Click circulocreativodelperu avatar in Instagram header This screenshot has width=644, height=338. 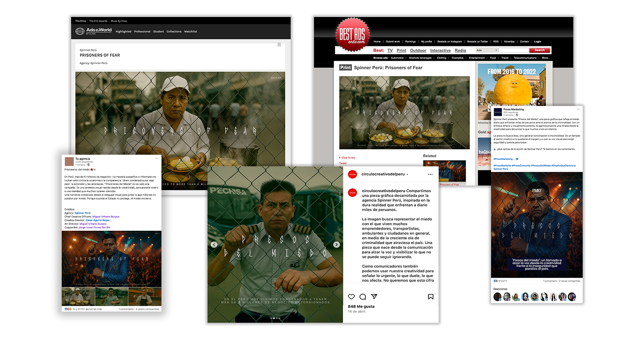click(x=352, y=174)
